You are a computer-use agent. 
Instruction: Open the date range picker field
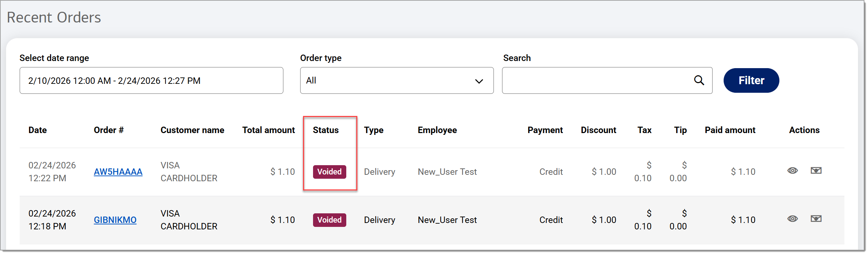pos(151,80)
